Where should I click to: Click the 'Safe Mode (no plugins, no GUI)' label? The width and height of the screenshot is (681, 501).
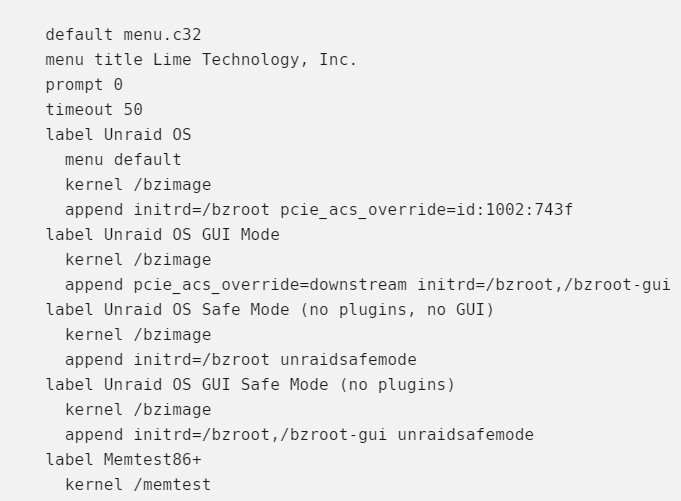tap(348, 310)
